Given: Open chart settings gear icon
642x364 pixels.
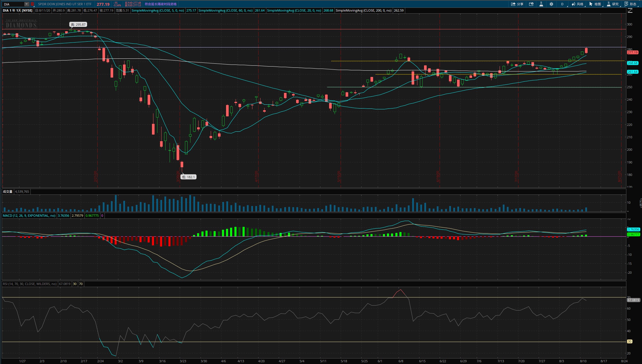Looking at the screenshot, I should pos(551,4).
